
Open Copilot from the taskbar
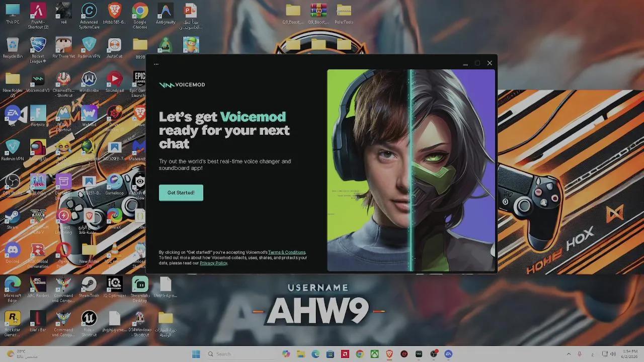(x=286, y=354)
